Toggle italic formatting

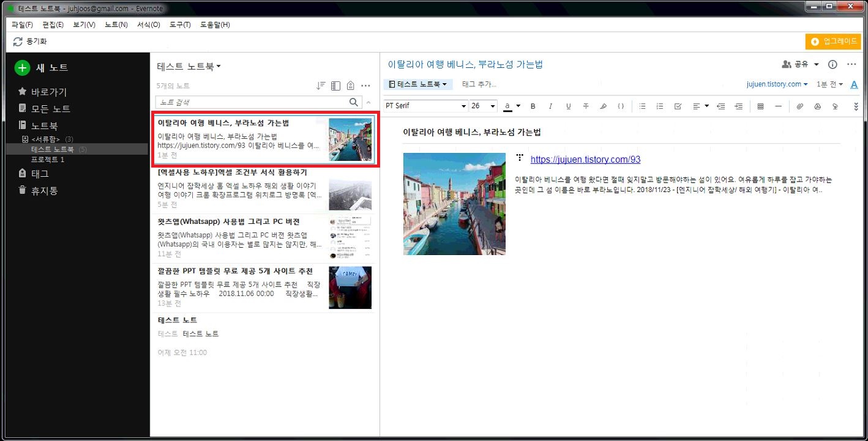[x=550, y=106]
